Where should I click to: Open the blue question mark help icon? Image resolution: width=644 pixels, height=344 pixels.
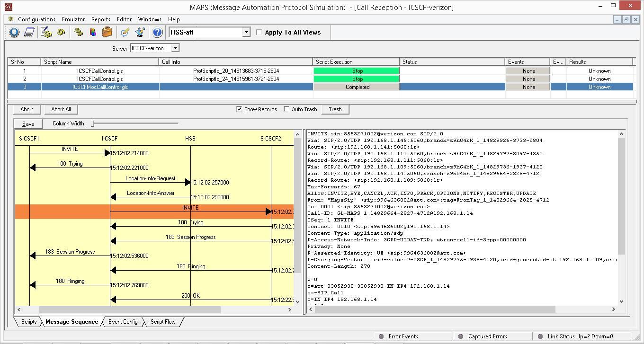(157, 32)
